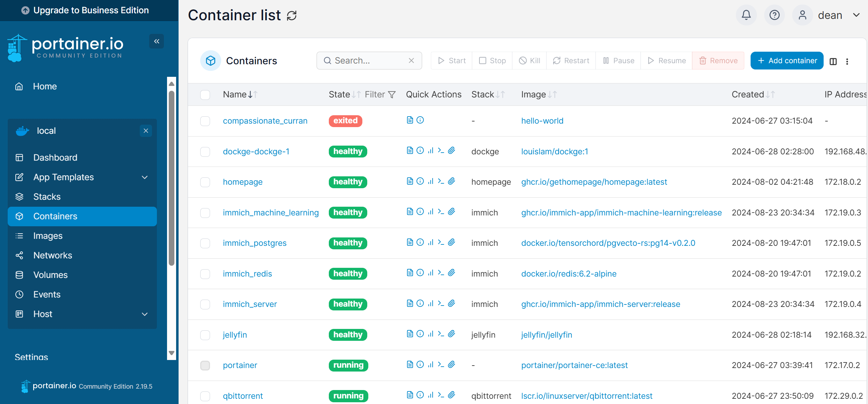
Task: Open table column settings icon
Action: pos(833,61)
